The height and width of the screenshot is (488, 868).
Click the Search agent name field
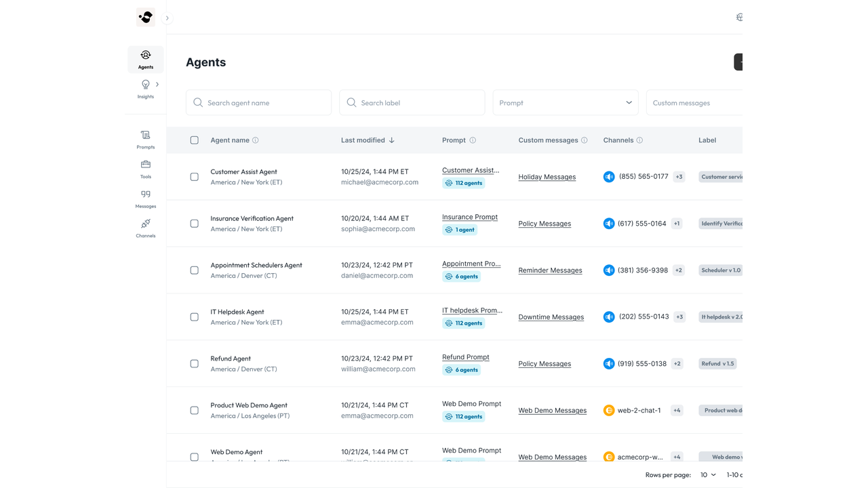tap(258, 102)
